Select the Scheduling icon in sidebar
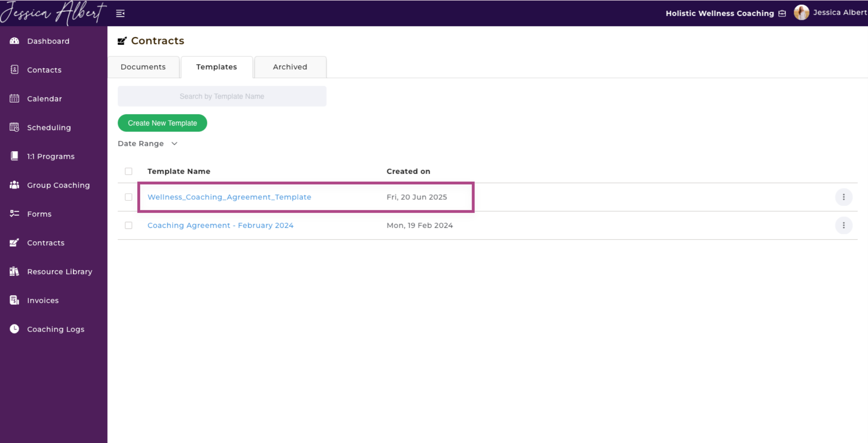The image size is (868, 443). [14, 127]
